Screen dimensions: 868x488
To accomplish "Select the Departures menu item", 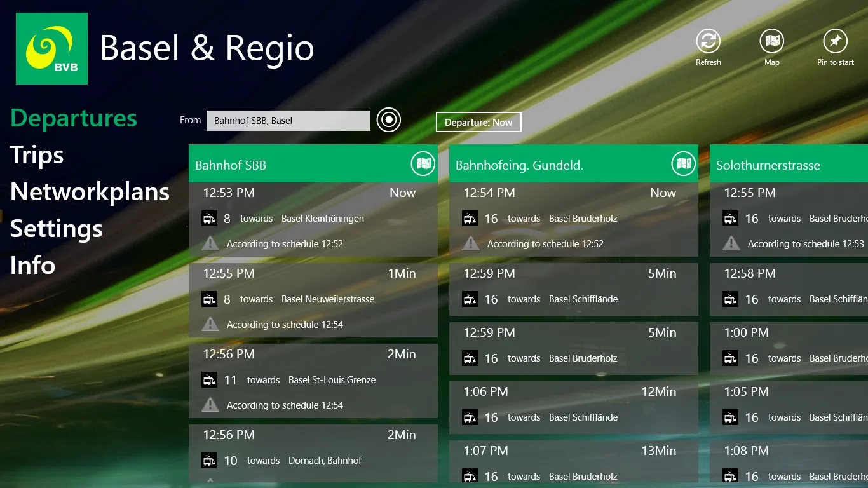I will click(x=74, y=118).
